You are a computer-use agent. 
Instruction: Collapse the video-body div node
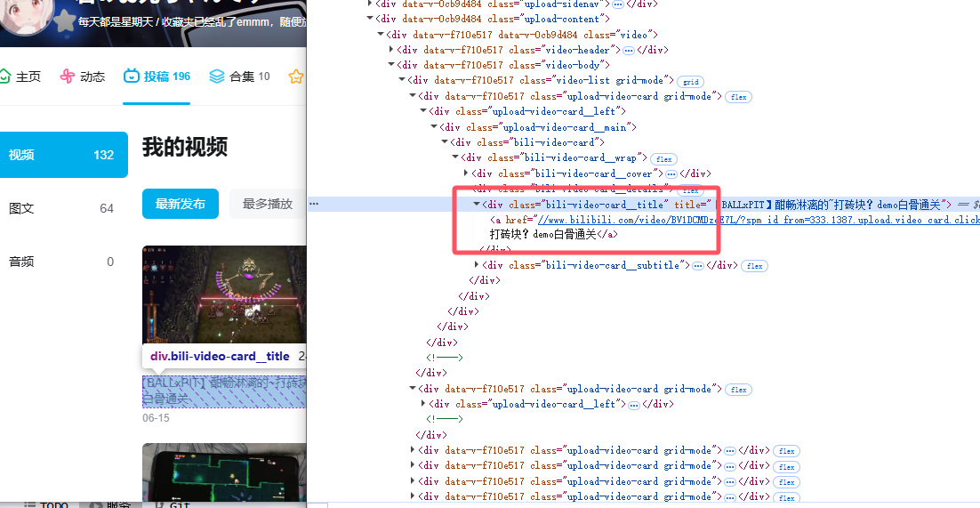click(x=391, y=65)
